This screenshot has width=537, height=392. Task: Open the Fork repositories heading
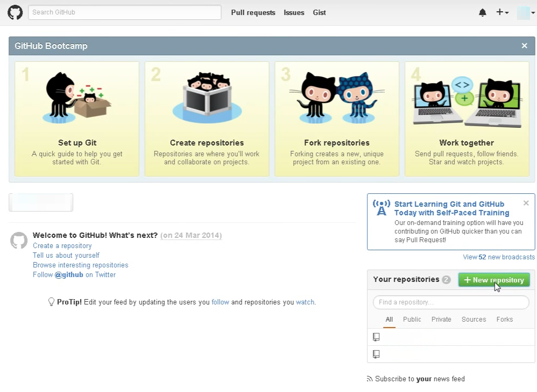click(337, 143)
